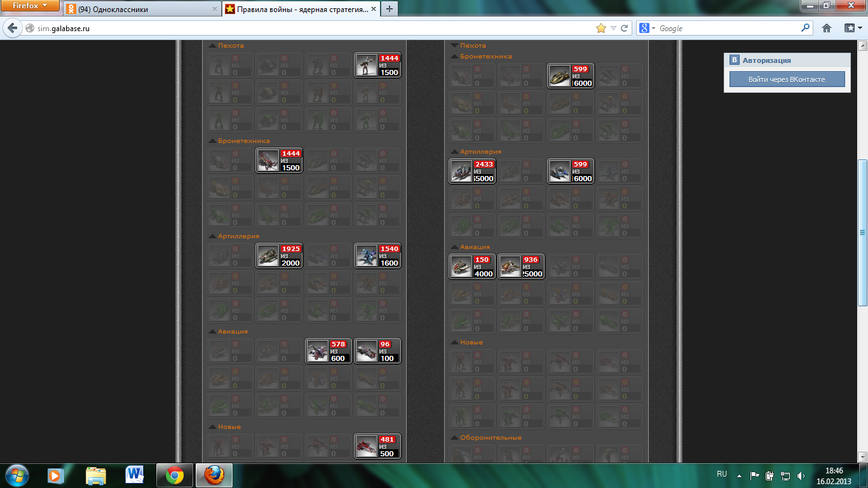Choose the aviation unit showing 150 из 4000

pyautogui.click(x=472, y=266)
